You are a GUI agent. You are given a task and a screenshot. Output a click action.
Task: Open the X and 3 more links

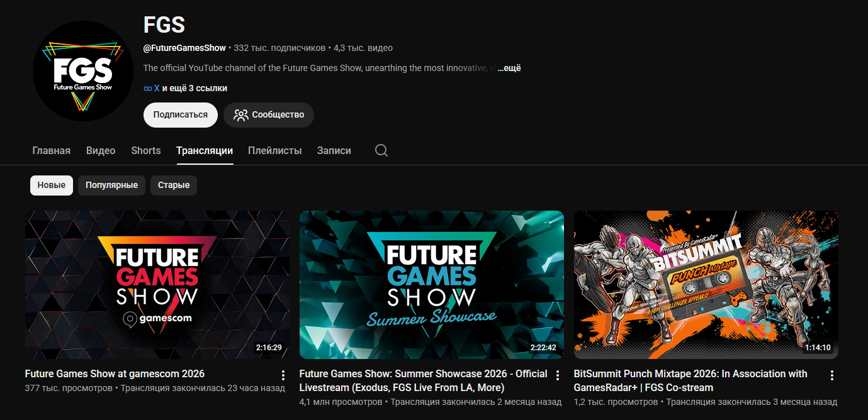coord(191,89)
